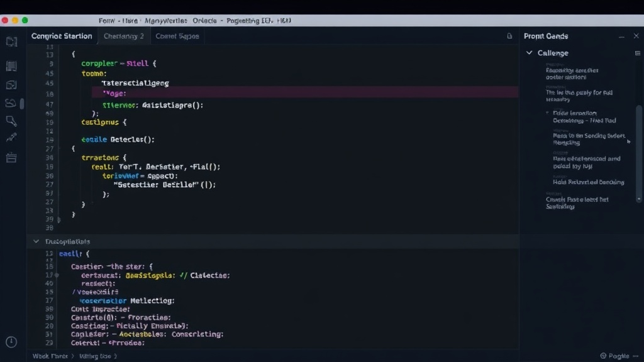
Task: Switch to the Comet Sapoe tab
Action: 177,36
